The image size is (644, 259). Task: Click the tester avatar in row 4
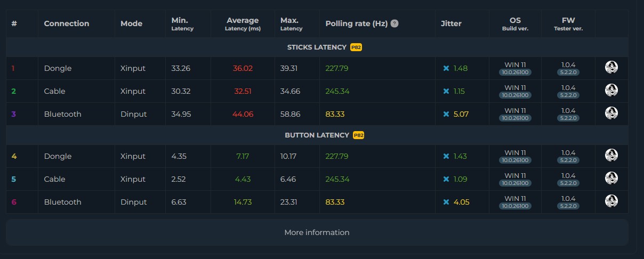611,155
